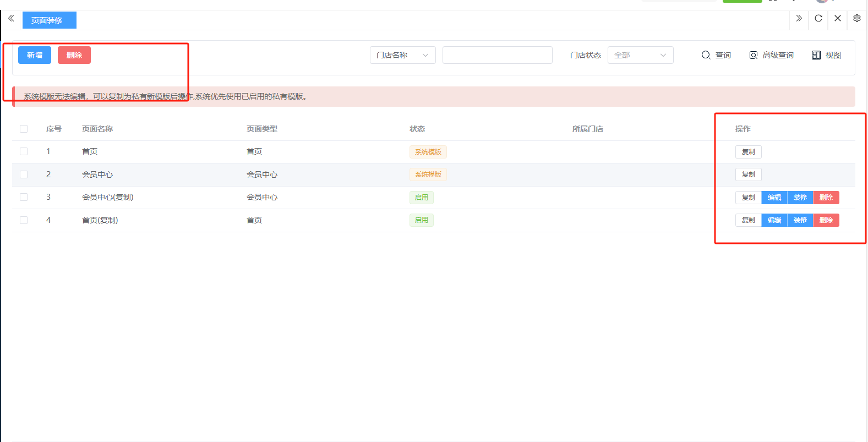Toggle the select-all header checkbox

[24, 129]
